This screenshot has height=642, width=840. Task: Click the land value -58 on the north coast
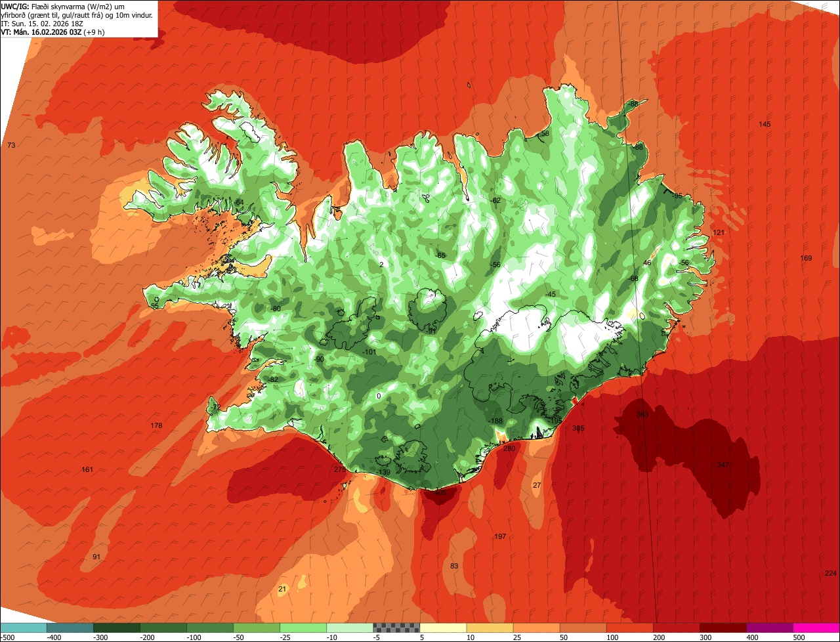pos(544,134)
